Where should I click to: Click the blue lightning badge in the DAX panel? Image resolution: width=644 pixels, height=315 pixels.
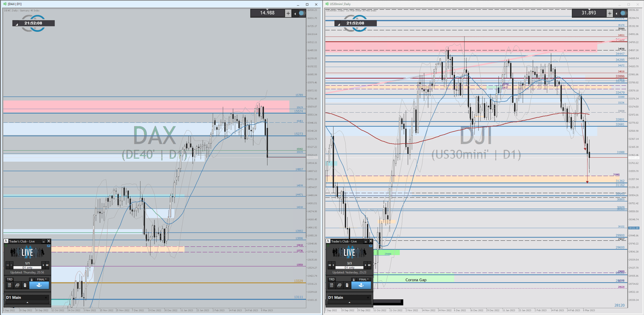tap(49, 246)
